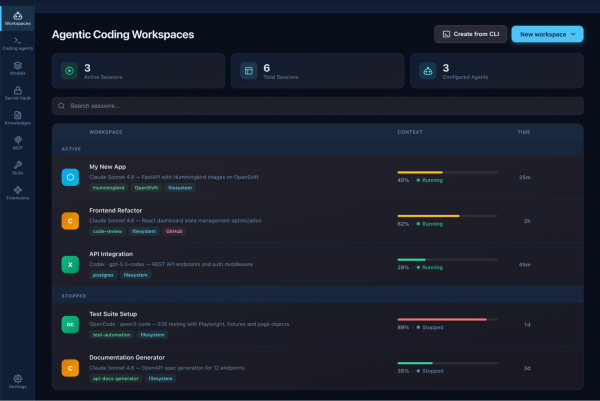Click the terminal icon in Create from CLI
Screen dimensions: 600x401
click(x=446, y=34)
